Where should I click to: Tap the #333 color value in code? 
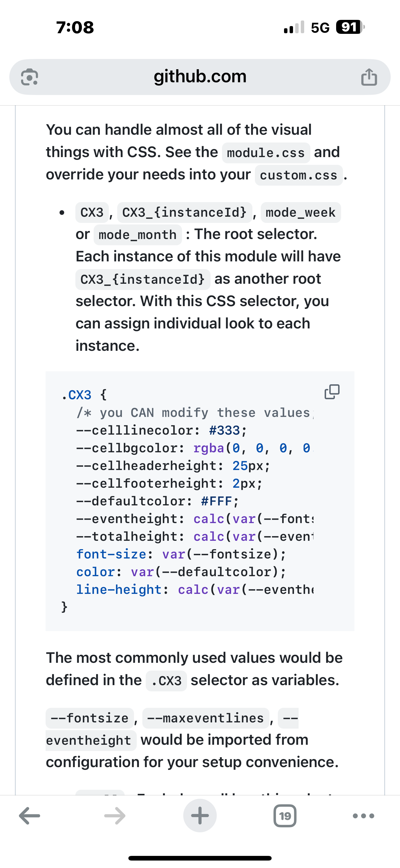click(224, 430)
